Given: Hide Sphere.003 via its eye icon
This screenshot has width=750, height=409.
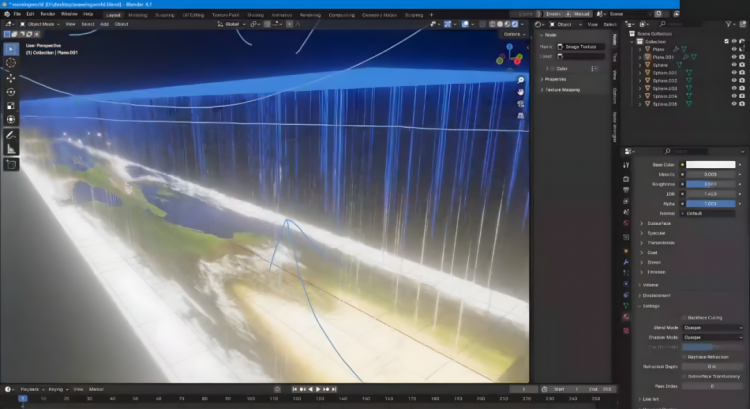Looking at the screenshot, I should [x=734, y=88].
